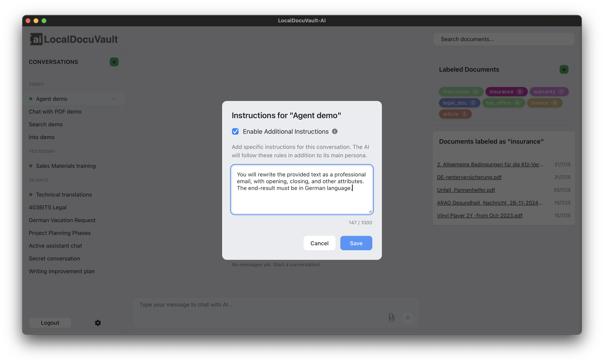
Task: Select the insurance label tag
Action: [x=507, y=92]
